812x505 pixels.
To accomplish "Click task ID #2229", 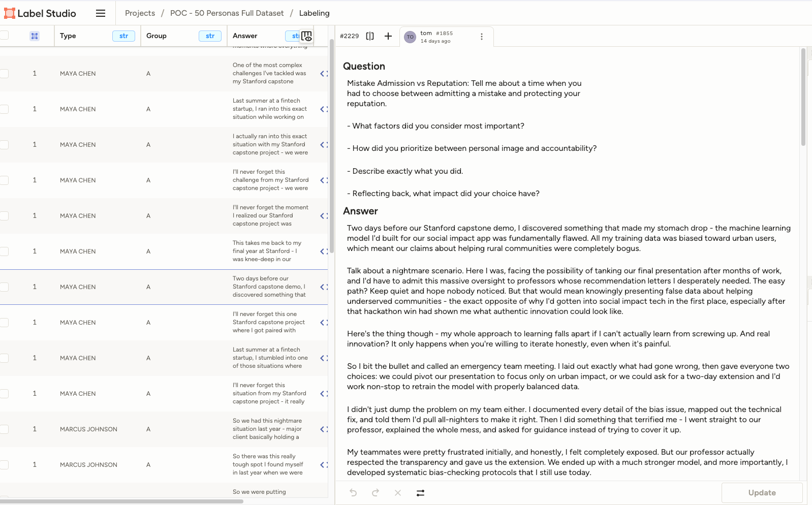I will pos(349,36).
